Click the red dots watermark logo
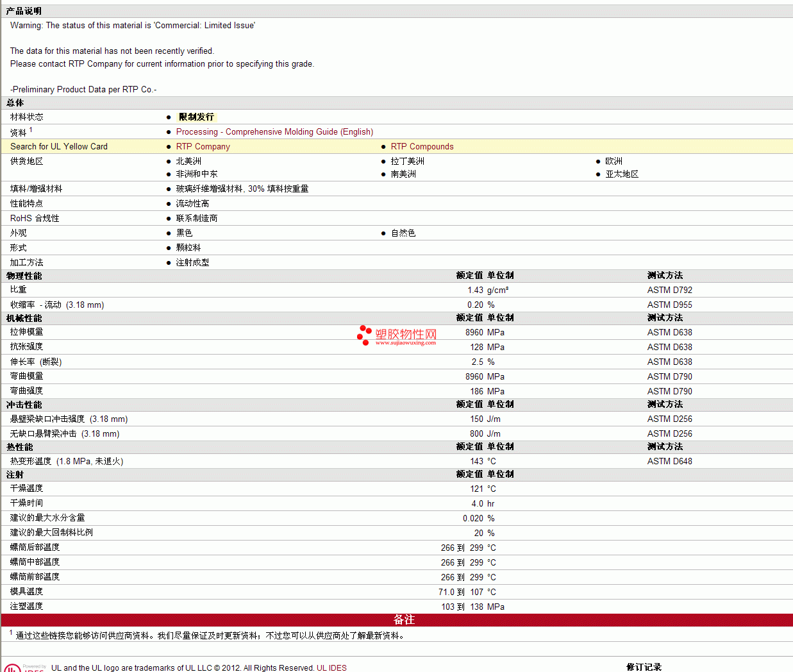The image size is (793, 672). (364, 335)
